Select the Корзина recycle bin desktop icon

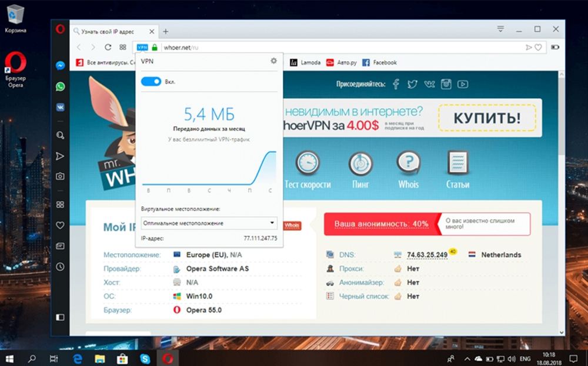pyautogui.click(x=15, y=19)
